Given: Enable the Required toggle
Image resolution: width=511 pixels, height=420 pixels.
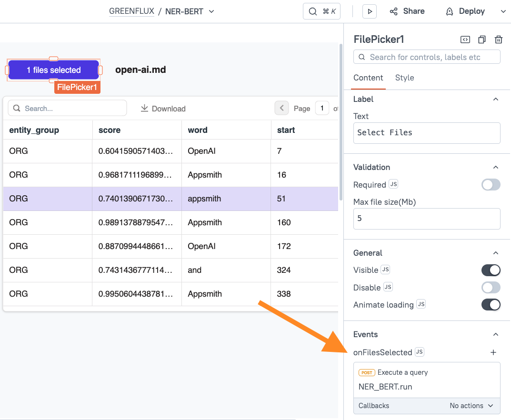Looking at the screenshot, I should 491,185.
